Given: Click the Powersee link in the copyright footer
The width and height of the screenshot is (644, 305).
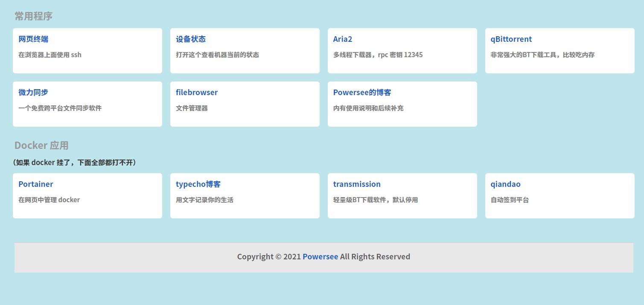Looking at the screenshot, I should (x=320, y=257).
